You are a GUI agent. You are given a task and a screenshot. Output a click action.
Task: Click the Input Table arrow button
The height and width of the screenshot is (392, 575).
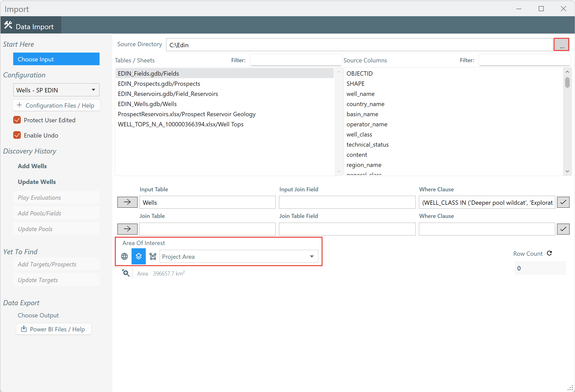(127, 202)
